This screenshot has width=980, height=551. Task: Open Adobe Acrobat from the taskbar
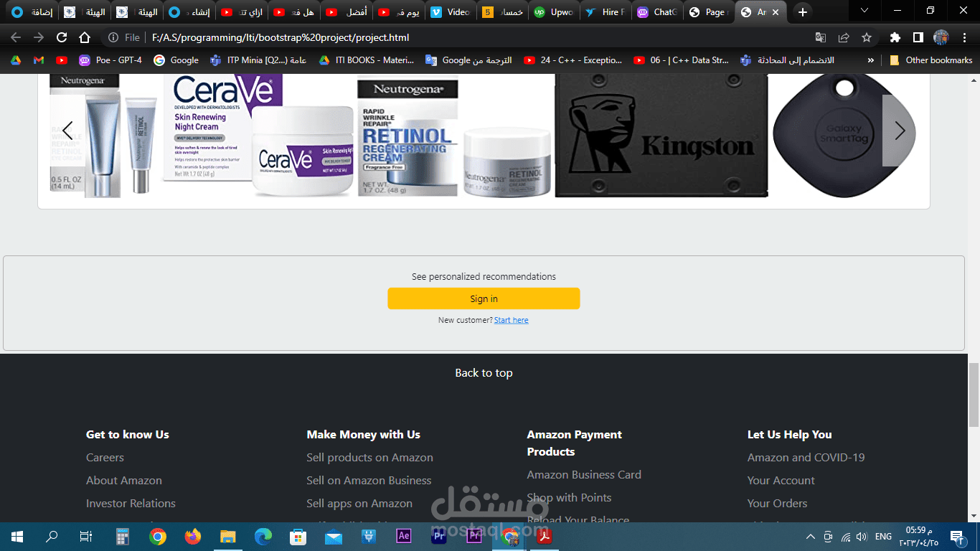(x=545, y=536)
